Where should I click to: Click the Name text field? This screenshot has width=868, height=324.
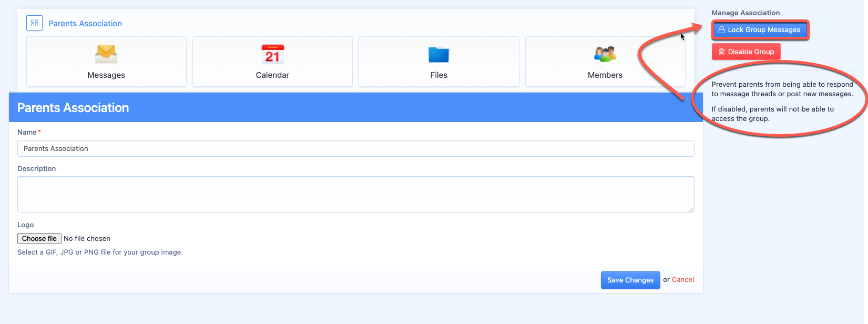click(356, 148)
